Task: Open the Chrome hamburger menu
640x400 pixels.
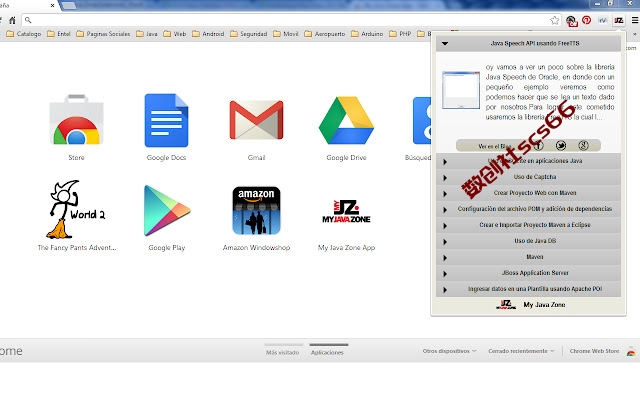Action: pos(635,20)
